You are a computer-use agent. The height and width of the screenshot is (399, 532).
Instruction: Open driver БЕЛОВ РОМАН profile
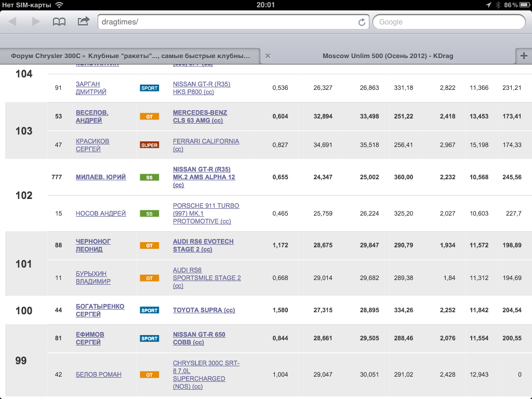pyautogui.click(x=98, y=375)
